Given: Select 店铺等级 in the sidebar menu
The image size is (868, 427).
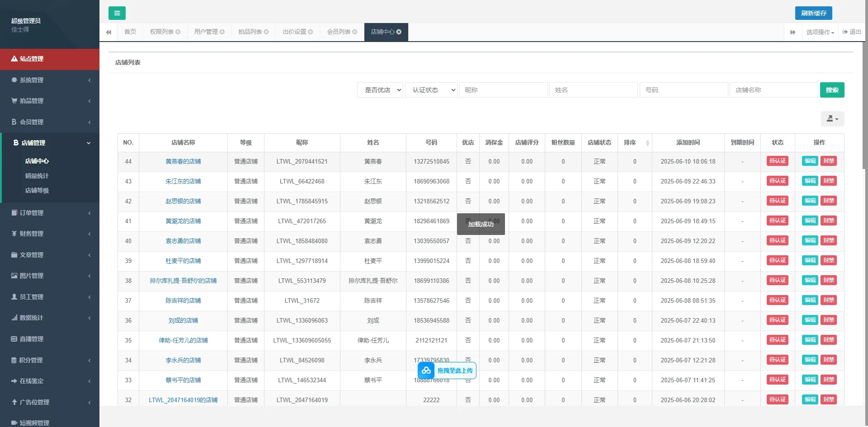Looking at the screenshot, I should (x=38, y=190).
